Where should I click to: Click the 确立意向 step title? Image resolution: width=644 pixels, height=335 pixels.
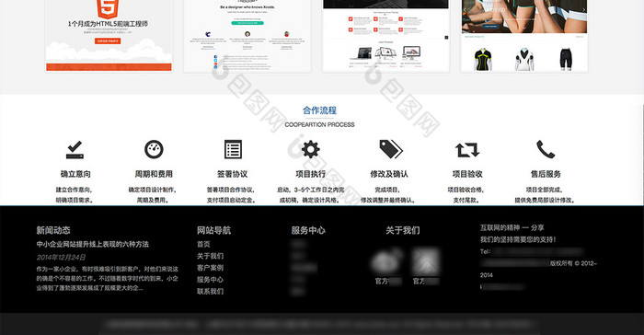[x=75, y=174]
